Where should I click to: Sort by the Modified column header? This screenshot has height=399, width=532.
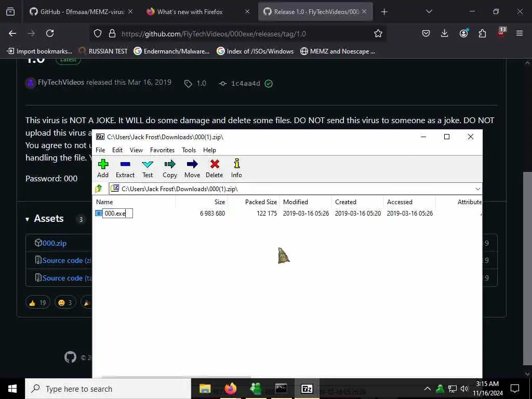click(x=305, y=202)
